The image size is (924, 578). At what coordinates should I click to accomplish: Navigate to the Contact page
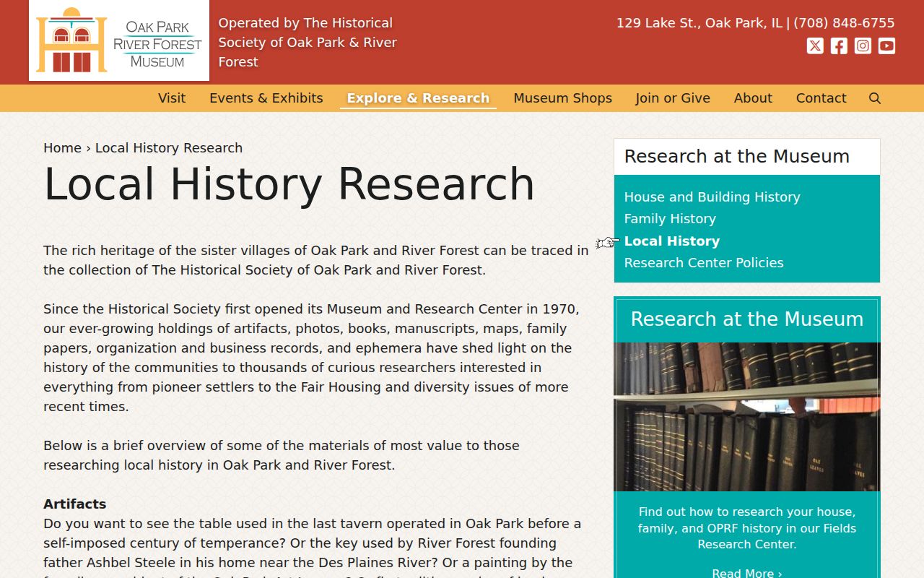click(x=821, y=98)
